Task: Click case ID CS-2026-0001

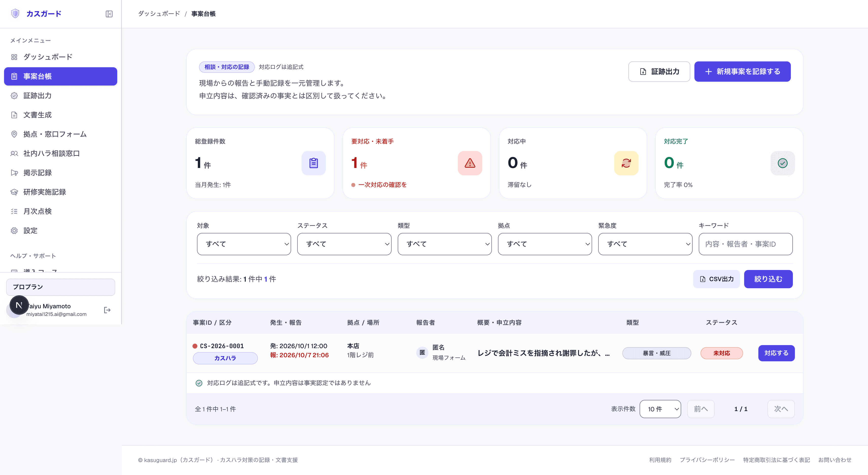Action: [222, 346]
